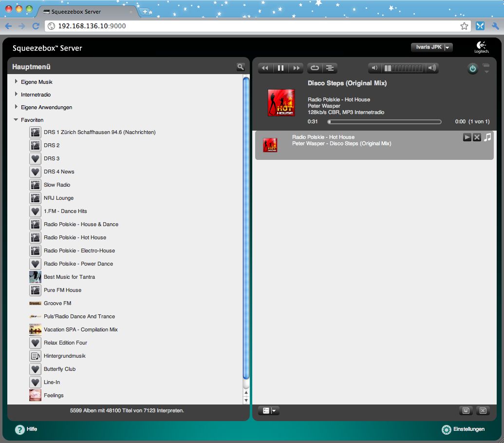Open Hilfe link
This screenshot has height=443, width=504.
coord(26,429)
